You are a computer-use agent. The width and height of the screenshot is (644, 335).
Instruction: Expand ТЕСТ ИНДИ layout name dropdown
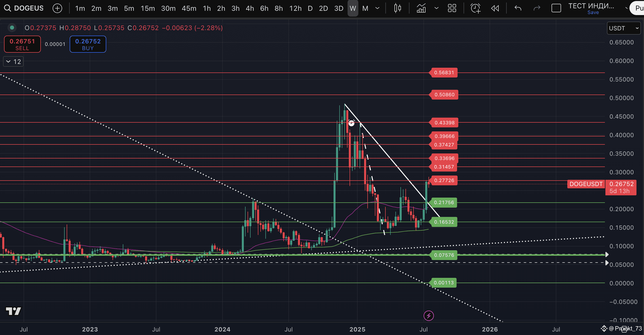(x=626, y=8)
